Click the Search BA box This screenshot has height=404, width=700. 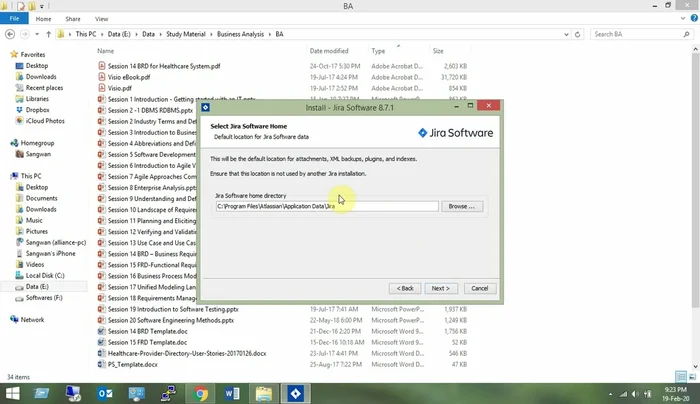tap(642, 34)
